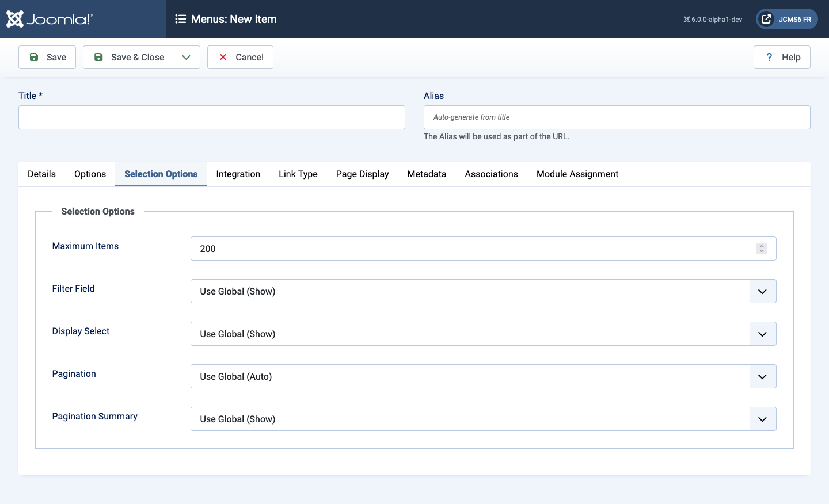Click the Help question mark icon
Screen dimensions: 829x504
tap(769, 57)
